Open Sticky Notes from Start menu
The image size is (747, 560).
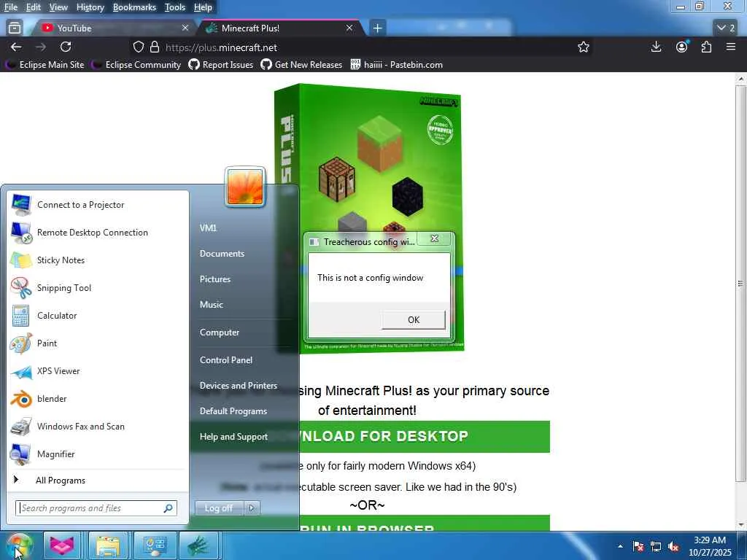pyautogui.click(x=98, y=260)
